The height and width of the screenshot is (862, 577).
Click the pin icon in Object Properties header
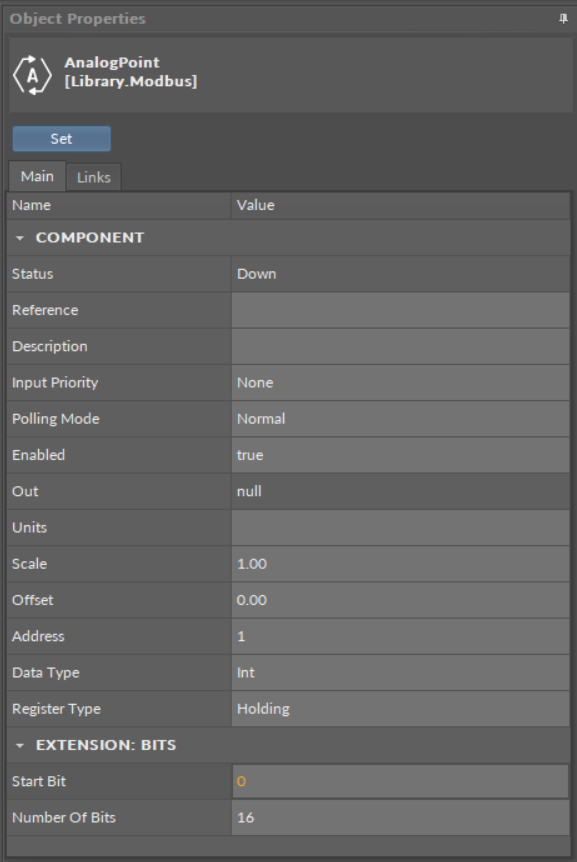[x=563, y=19]
